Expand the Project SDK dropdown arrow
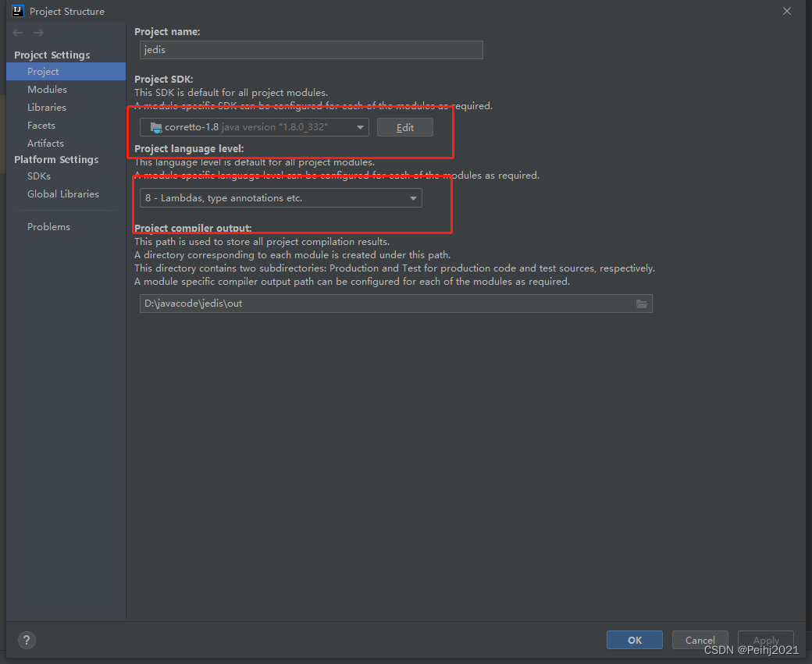This screenshot has height=664, width=812. (x=360, y=127)
